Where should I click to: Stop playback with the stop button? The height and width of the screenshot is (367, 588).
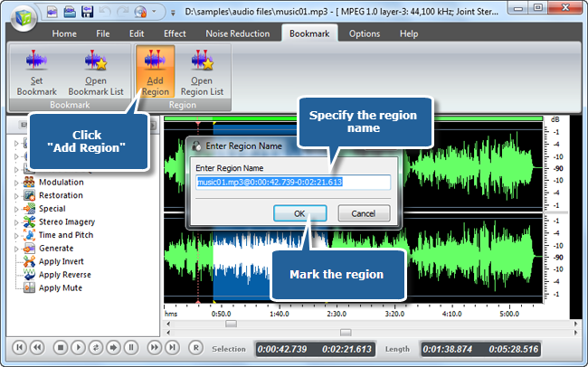click(x=61, y=347)
